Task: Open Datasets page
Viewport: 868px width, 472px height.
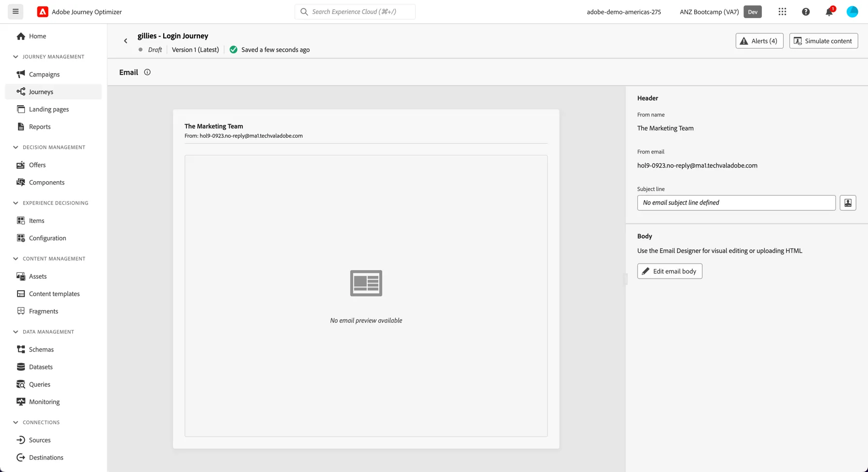Action: point(53,367)
